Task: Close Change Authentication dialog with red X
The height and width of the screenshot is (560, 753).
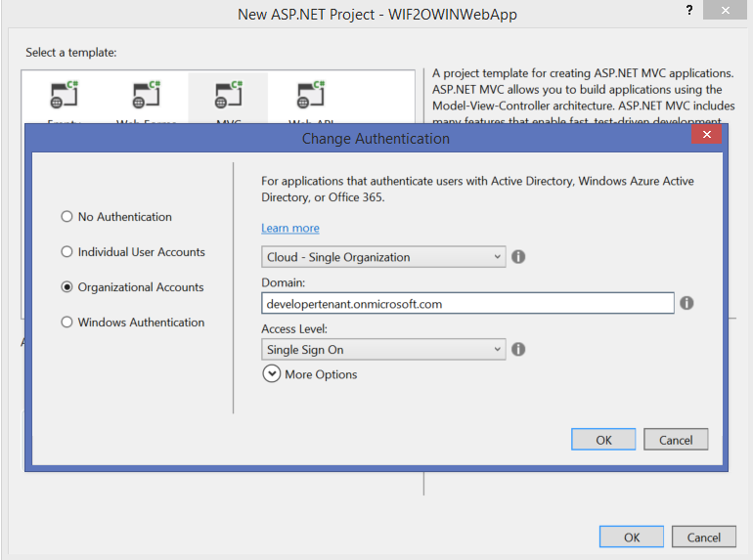Action: pos(706,134)
